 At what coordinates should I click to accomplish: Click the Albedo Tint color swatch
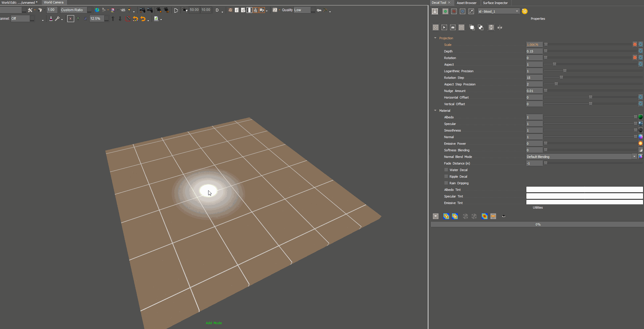tap(584, 190)
